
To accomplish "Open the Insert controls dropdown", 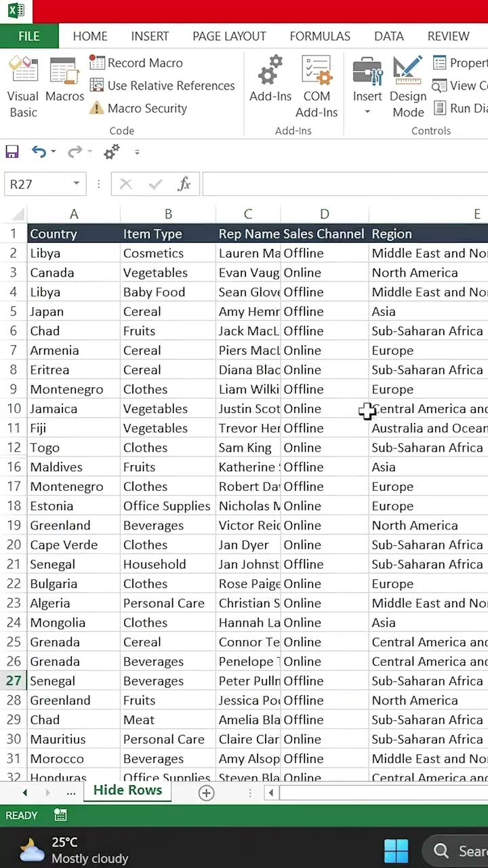I will (x=367, y=111).
